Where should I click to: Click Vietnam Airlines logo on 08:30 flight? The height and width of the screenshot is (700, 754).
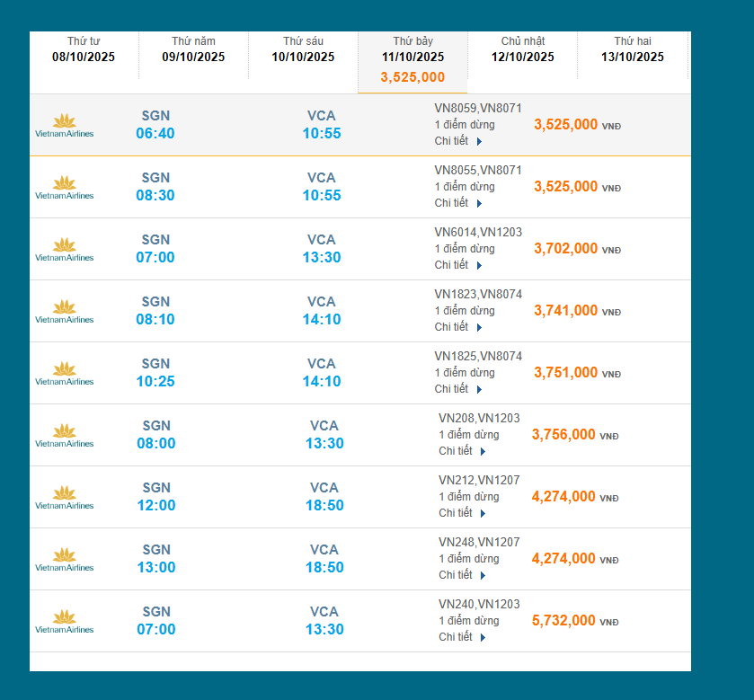click(x=64, y=187)
